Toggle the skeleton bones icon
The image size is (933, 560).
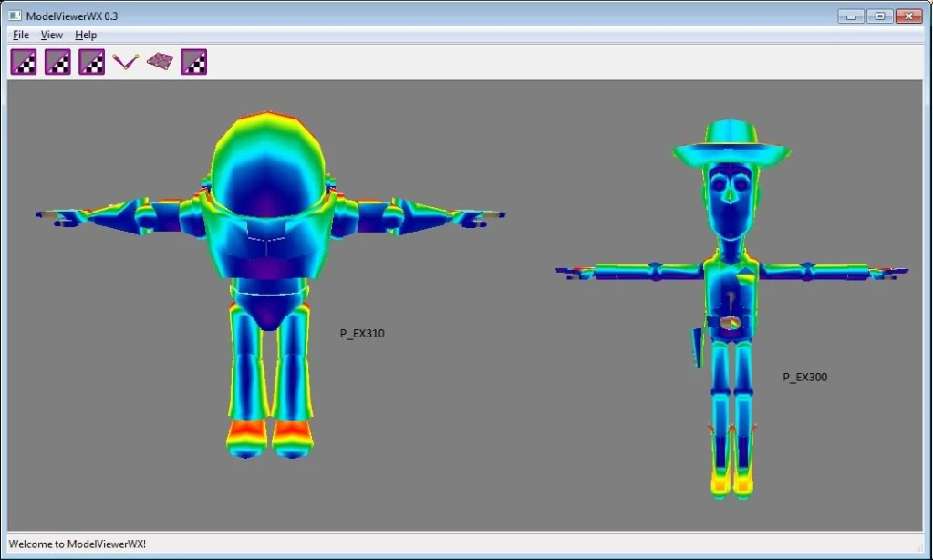pos(126,62)
